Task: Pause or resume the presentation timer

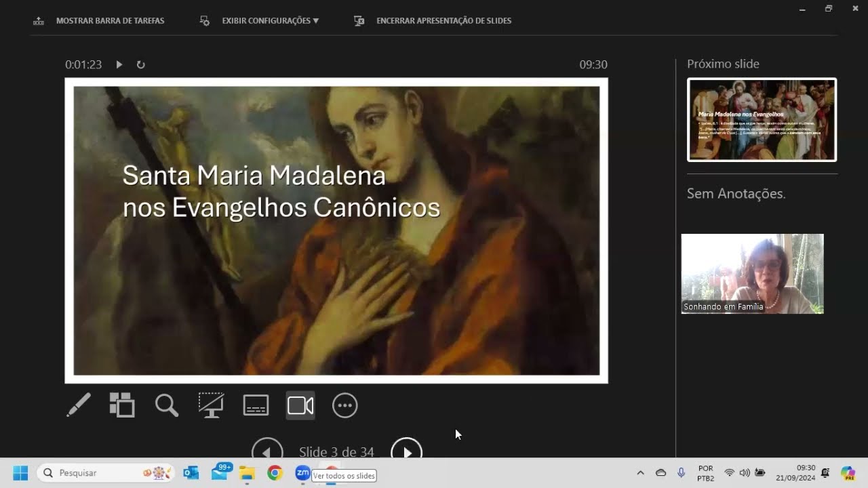Action: (x=119, y=64)
